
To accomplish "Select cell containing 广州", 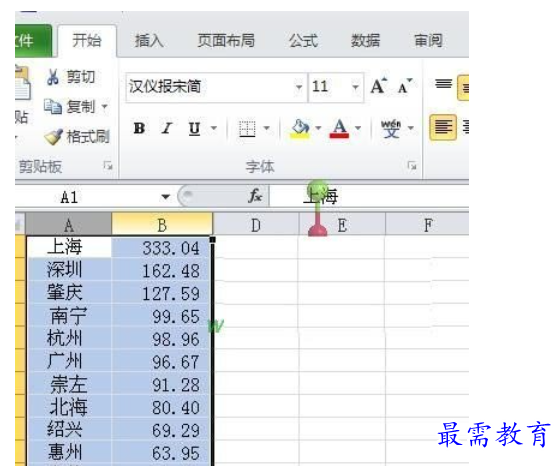I will pos(69,361).
